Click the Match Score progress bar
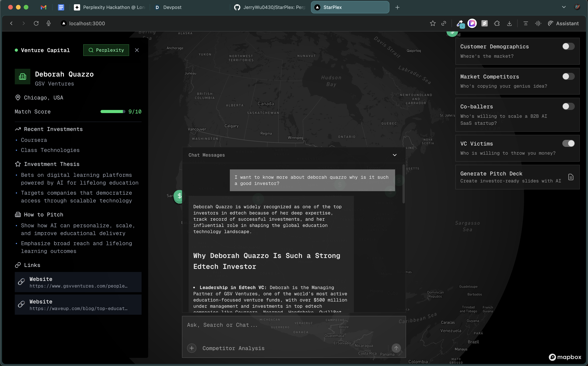The height and width of the screenshot is (366, 588). 113,112
